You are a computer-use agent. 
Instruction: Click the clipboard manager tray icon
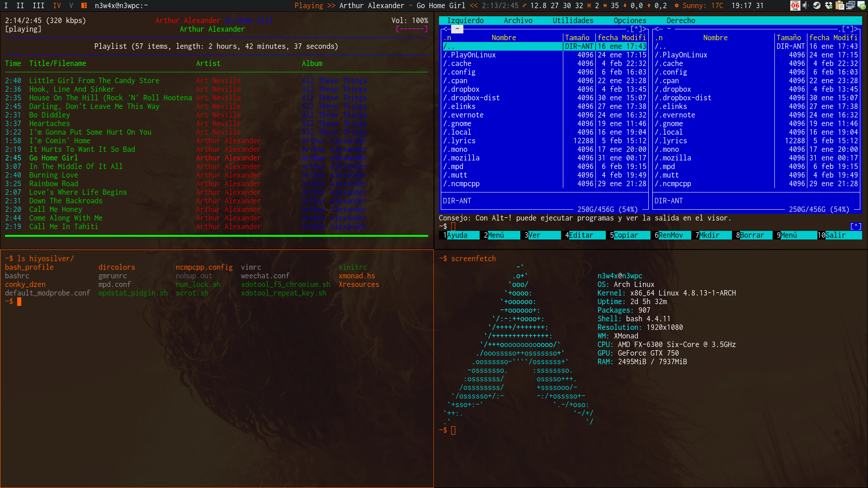840,5
